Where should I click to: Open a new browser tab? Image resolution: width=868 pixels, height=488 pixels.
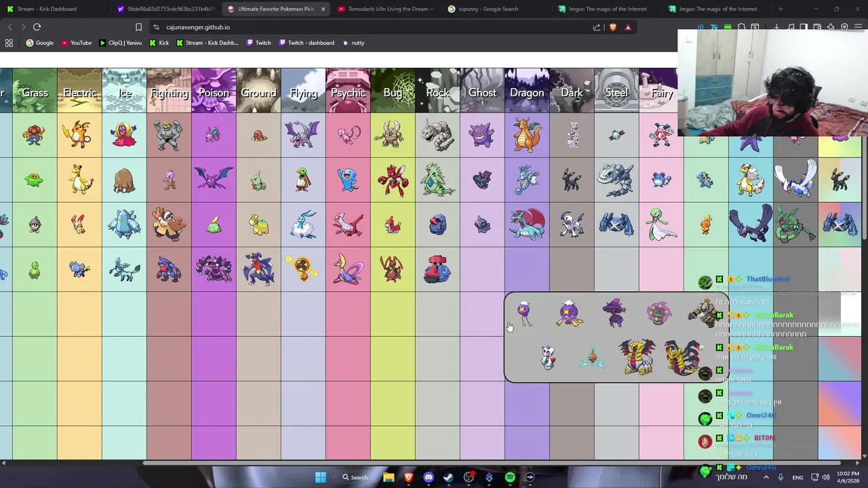[x=781, y=9]
